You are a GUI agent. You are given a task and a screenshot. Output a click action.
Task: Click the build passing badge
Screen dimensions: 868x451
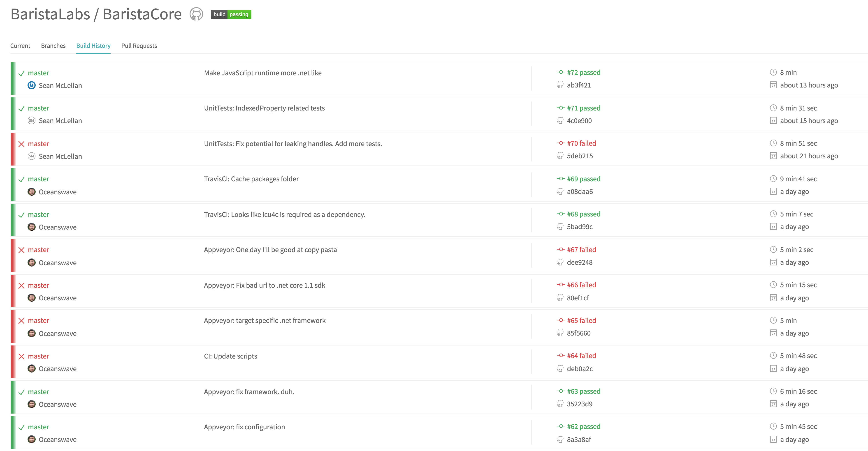point(231,14)
